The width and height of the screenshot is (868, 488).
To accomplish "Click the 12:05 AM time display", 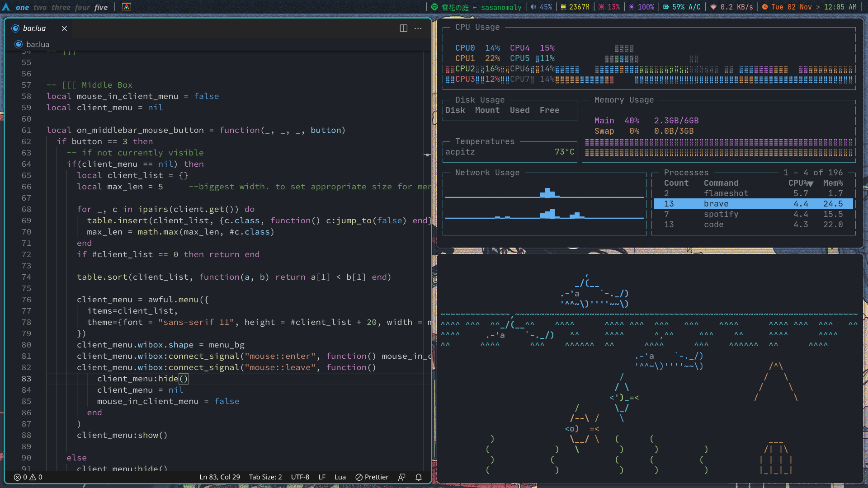I will point(840,7).
